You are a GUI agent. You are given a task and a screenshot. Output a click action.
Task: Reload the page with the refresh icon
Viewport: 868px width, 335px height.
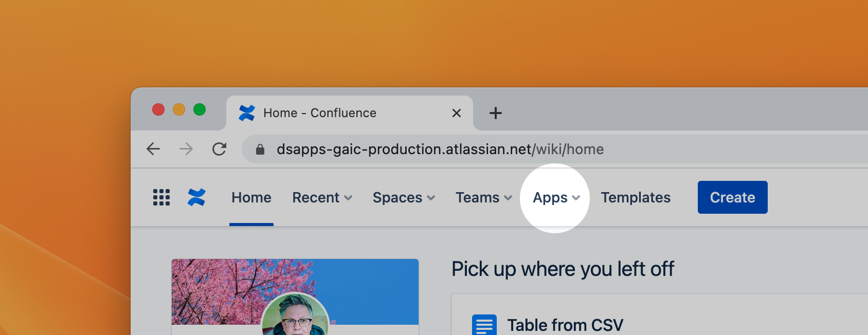[x=220, y=149]
